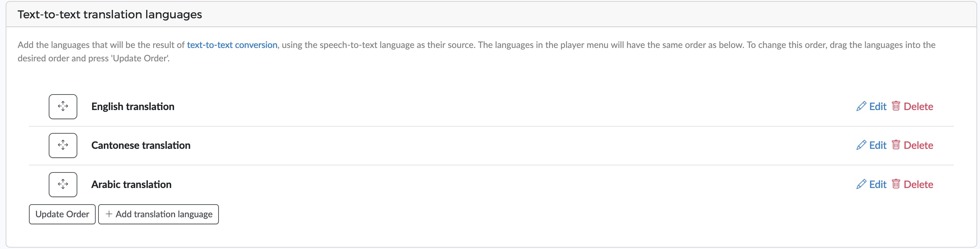Select the Arabic translation row label
Image resolution: width=980 pixels, height=249 pixels.
[131, 184]
